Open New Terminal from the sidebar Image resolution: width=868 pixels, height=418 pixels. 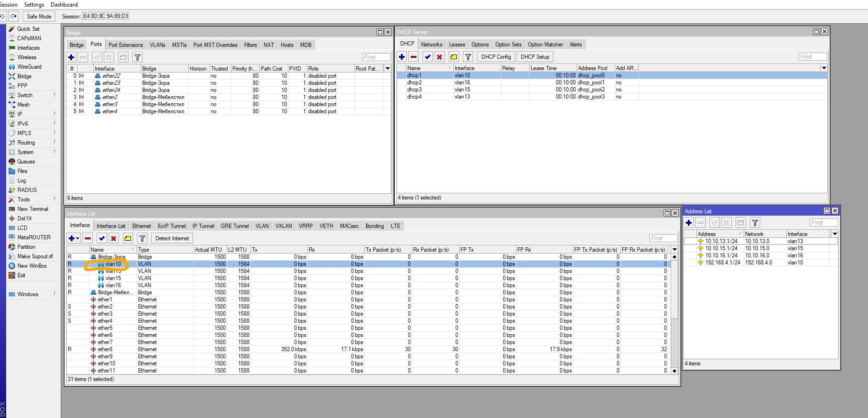tap(32, 209)
